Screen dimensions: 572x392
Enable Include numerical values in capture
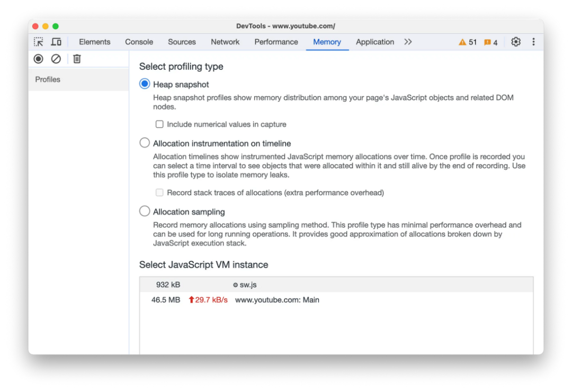point(159,124)
